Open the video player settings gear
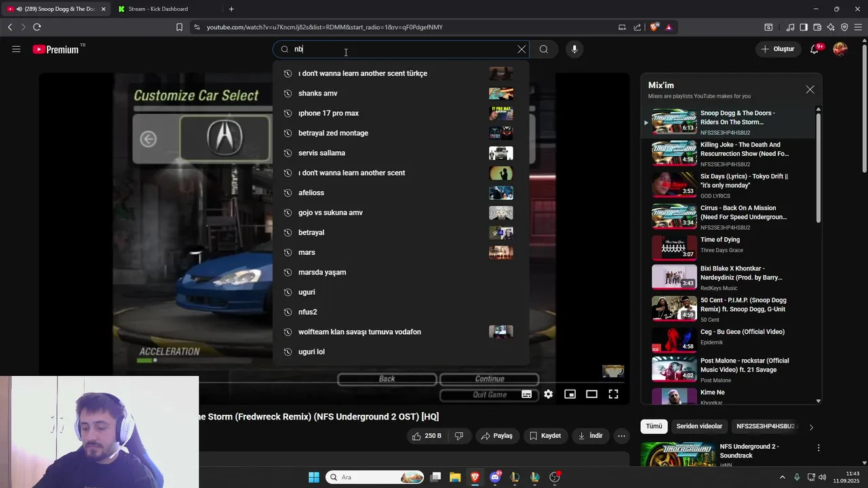The image size is (868, 488). tap(548, 394)
